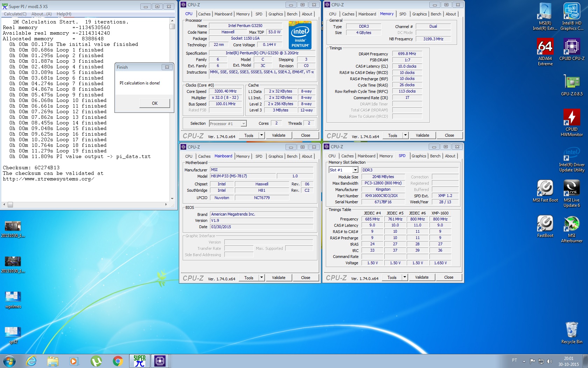Select Graphics tab in Mainboard CPU-Z window
This screenshot has height=368, width=588.
point(275,156)
